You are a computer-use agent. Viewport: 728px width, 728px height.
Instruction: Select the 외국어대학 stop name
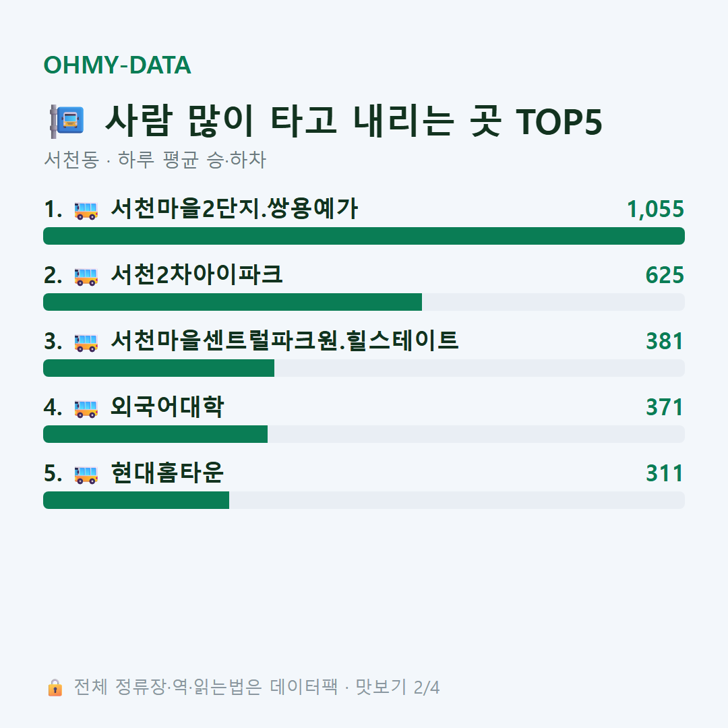(x=167, y=406)
